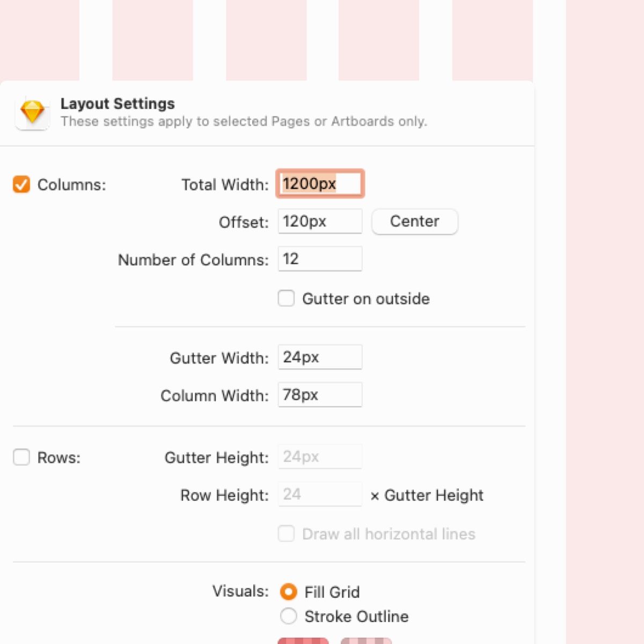Enable the Rows checkbox

(21, 458)
